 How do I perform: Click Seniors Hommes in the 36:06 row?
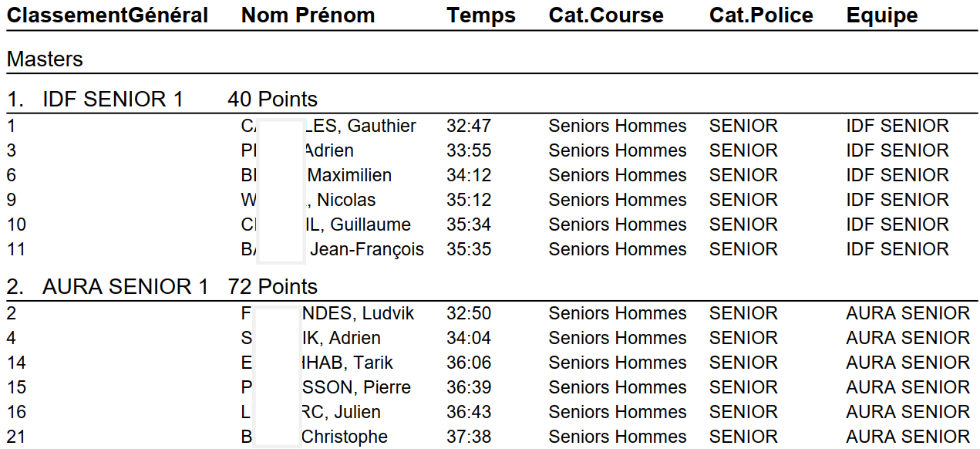(x=617, y=363)
